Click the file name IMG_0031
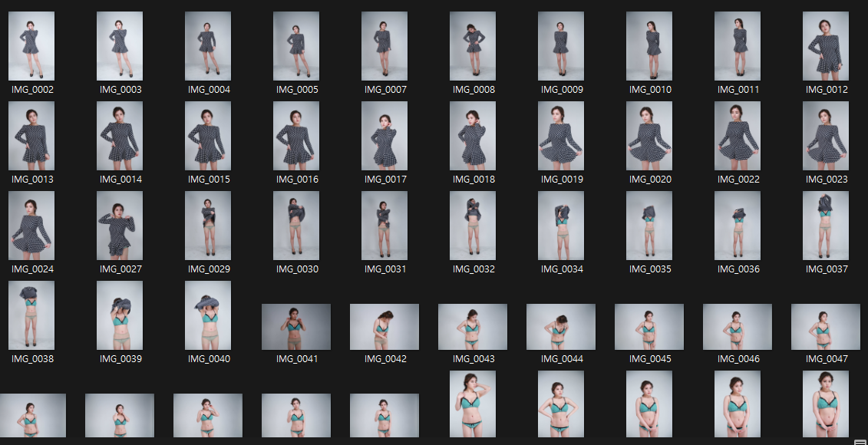 [385, 269]
